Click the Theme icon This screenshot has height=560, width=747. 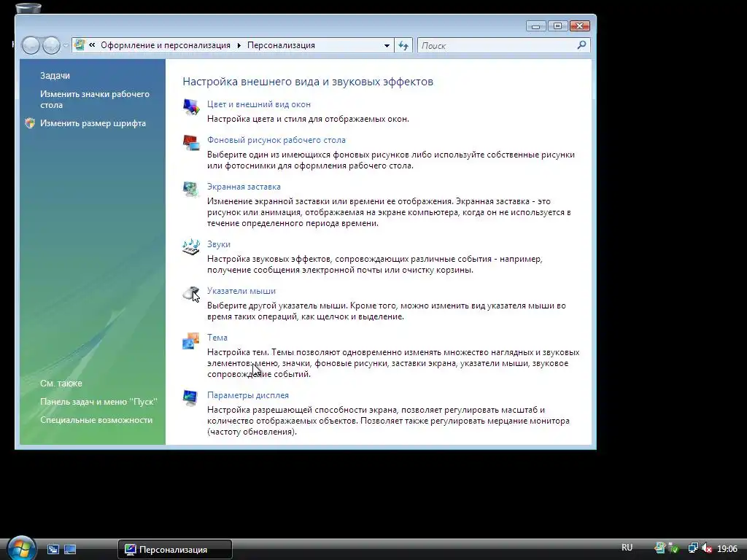coord(191,341)
